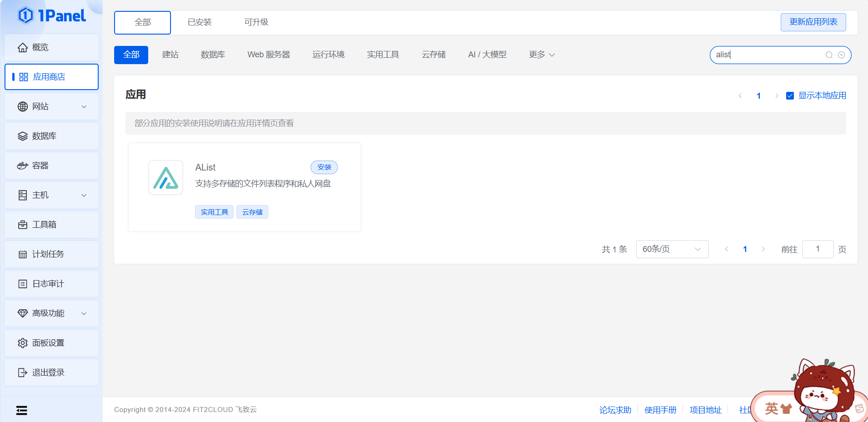The width and height of the screenshot is (868, 422).
Task: Switch to the 可升级 tab
Action: point(256,23)
